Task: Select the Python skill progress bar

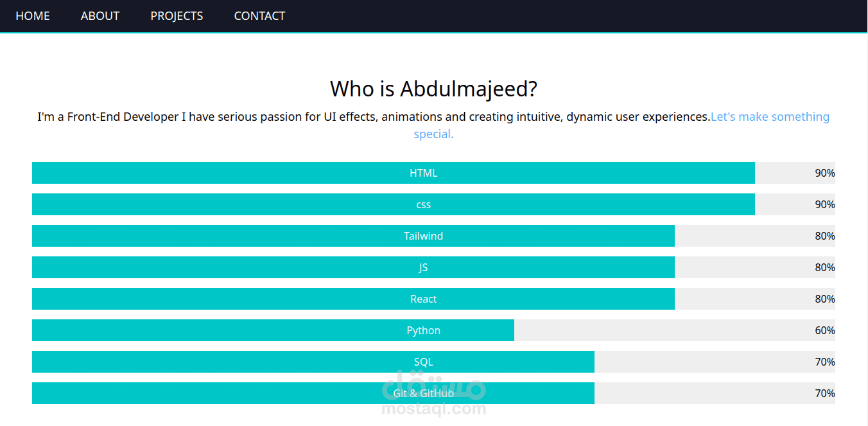Action: click(273, 330)
